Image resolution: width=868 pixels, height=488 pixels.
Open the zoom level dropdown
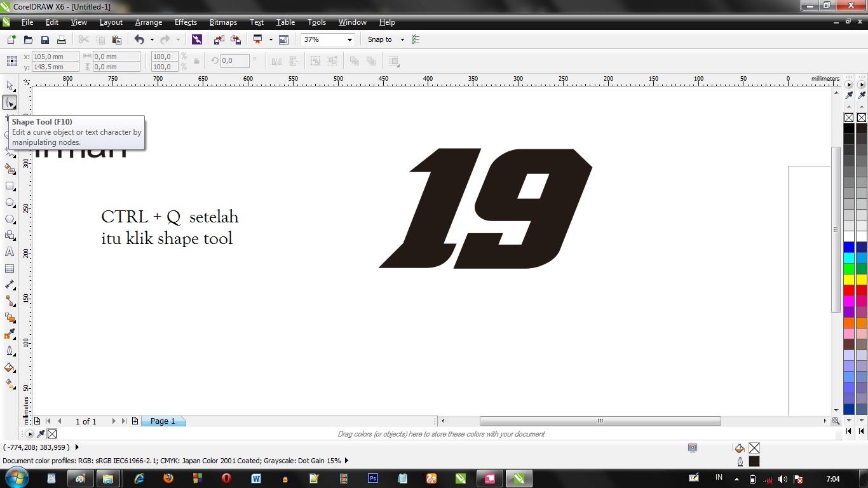tap(348, 39)
